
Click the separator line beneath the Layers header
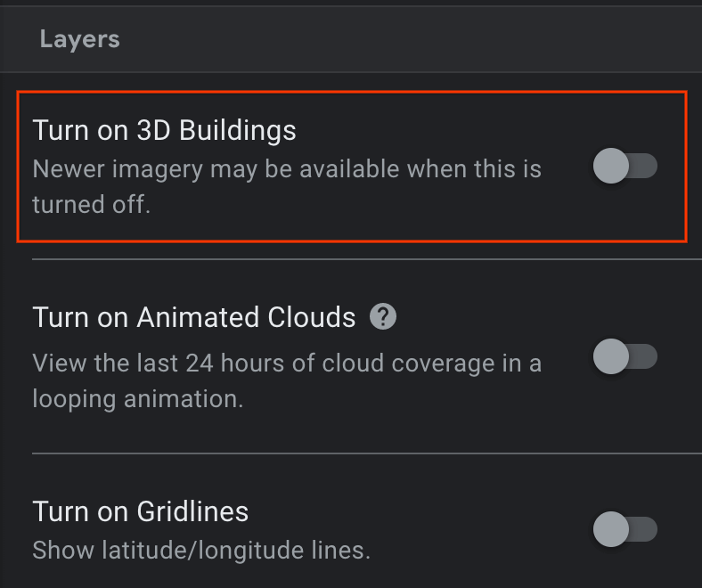pyautogui.click(x=356, y=72)
